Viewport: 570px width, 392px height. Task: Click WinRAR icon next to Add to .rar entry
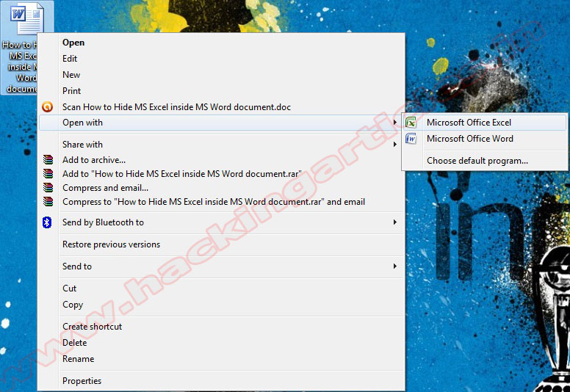point(48,174)
